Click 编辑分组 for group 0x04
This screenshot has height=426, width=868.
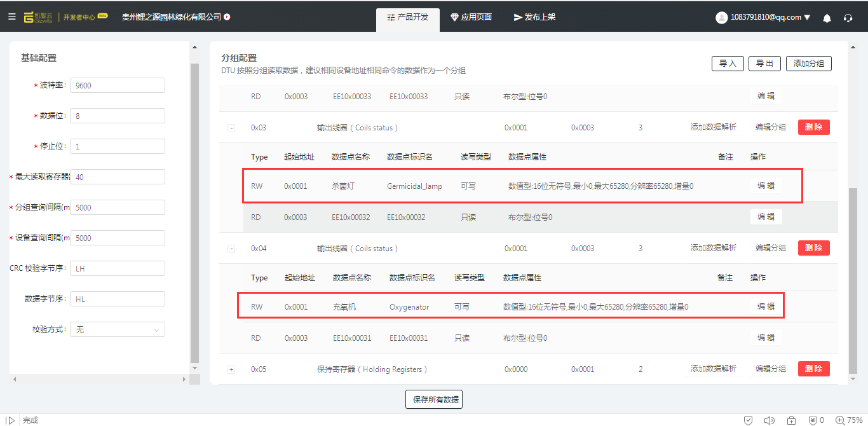770,248
